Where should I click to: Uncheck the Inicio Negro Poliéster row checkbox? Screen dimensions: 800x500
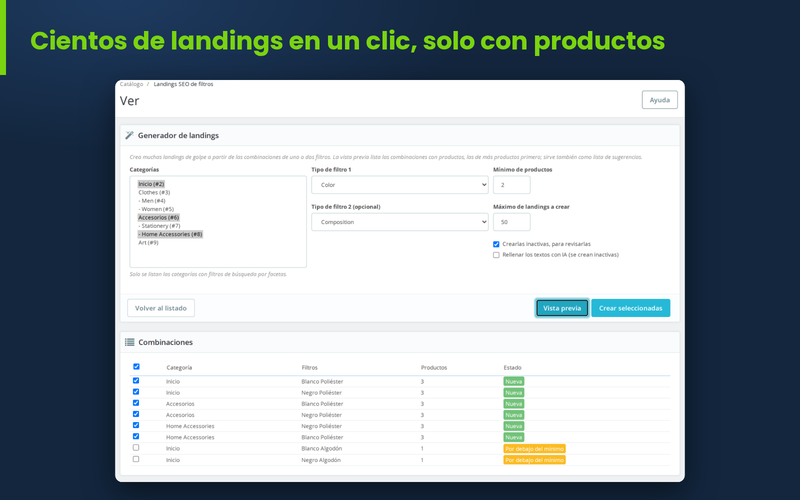[x=136, y=392]
